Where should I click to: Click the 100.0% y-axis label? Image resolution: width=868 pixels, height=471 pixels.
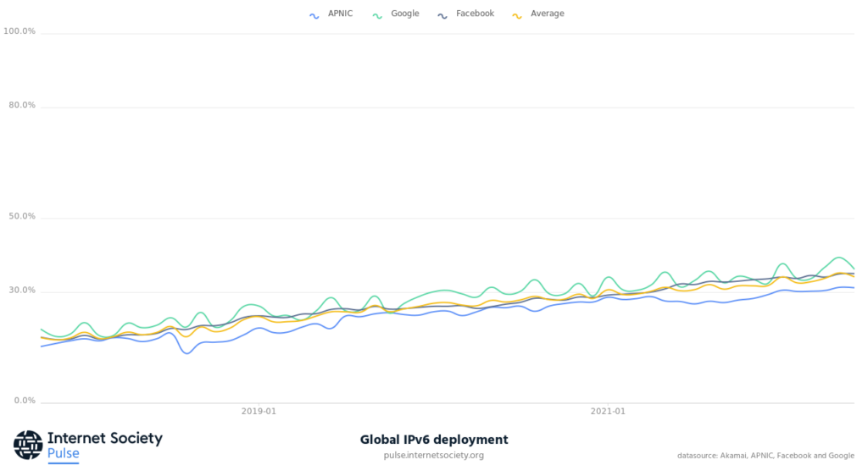[x=19, y=31]
